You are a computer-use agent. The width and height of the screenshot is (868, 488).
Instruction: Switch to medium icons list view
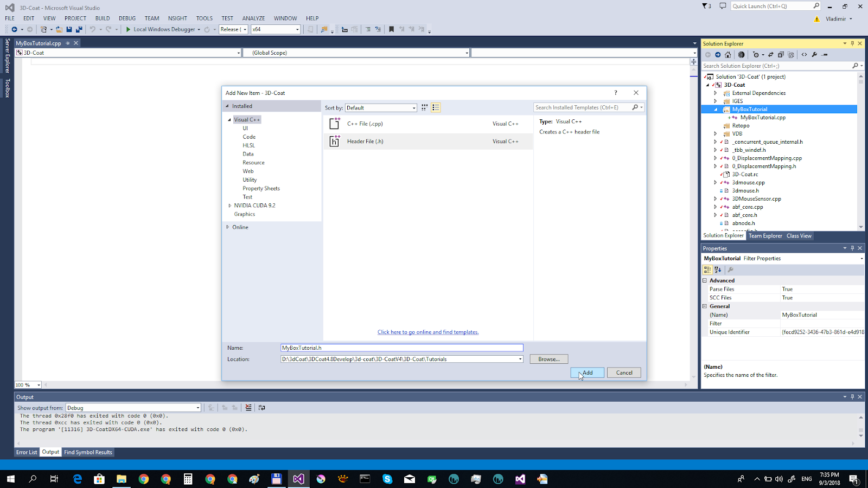tap(436, 107)
